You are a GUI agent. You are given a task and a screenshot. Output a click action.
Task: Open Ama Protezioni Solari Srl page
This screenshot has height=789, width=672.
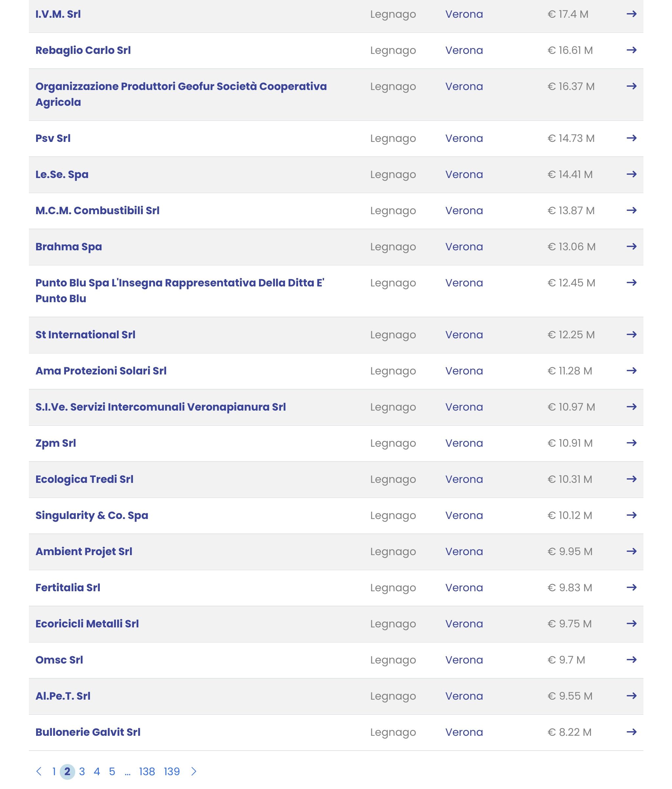[x=101, y=371]
